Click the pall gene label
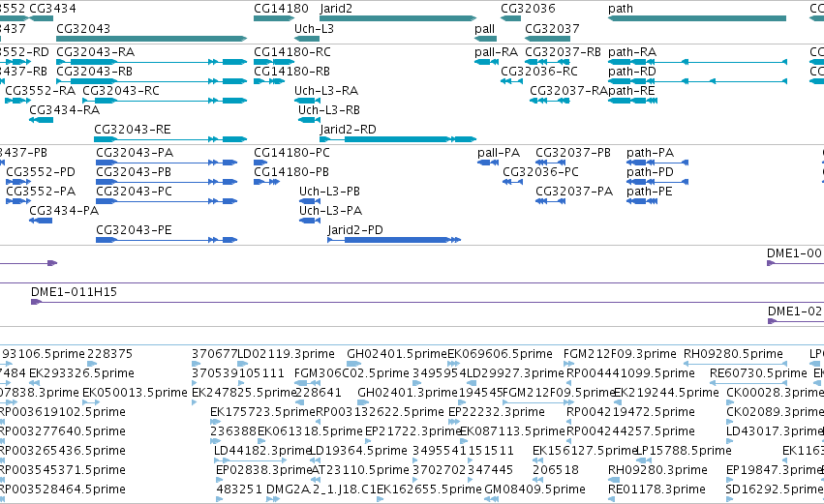The image size is (824, 504). pyautogui.click(x=484, y=29)
